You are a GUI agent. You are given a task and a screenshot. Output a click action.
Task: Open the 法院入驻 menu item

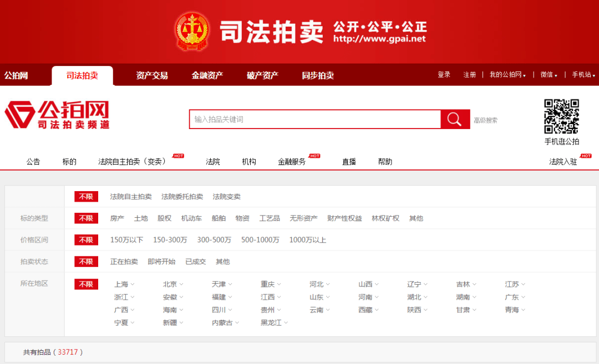pos(563,161)
